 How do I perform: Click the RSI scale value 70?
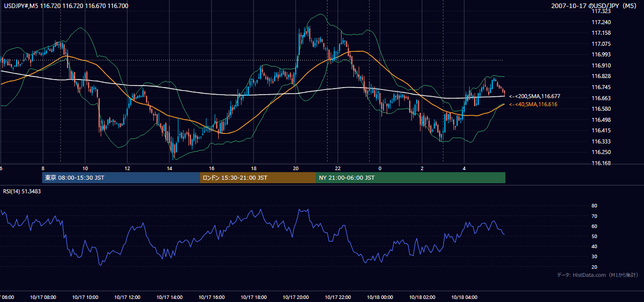click(594, 216)
